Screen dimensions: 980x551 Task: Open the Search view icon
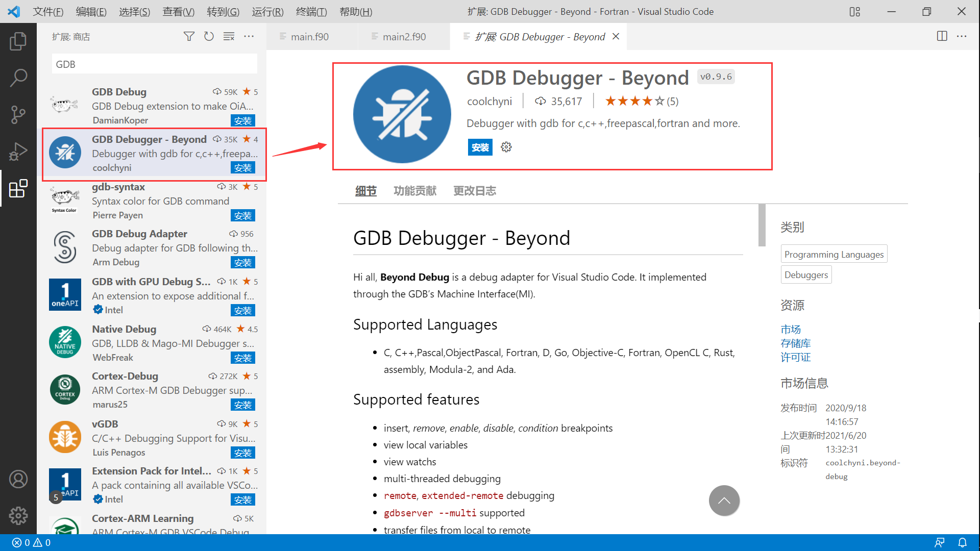click(18, 78)
